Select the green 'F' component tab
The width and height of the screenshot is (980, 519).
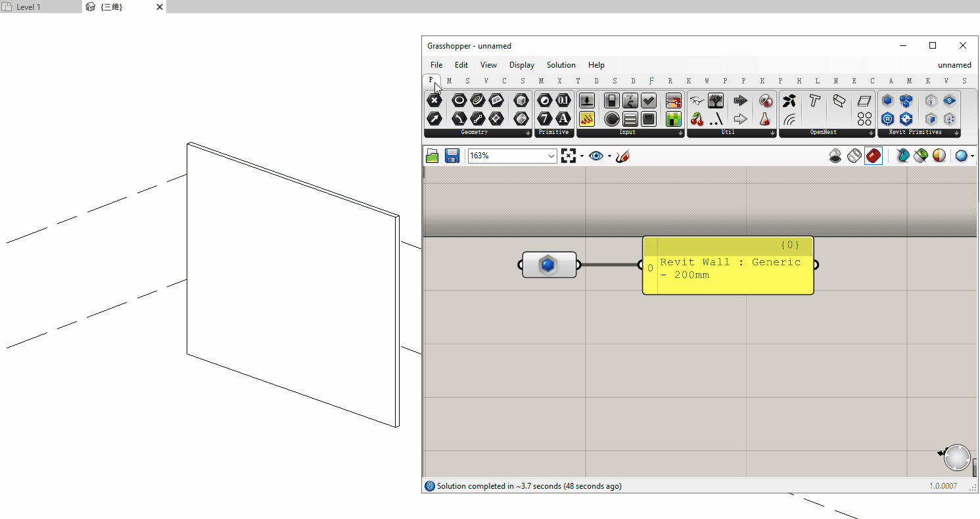[x=651, y=81]
